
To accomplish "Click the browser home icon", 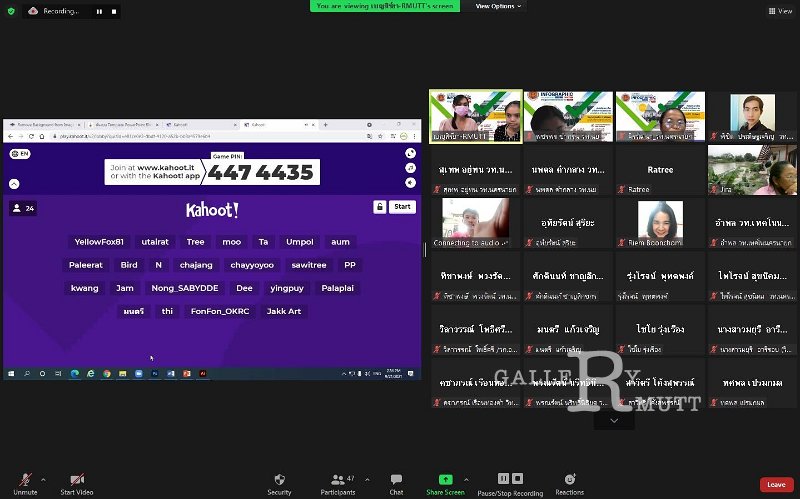I will [42, 136].
